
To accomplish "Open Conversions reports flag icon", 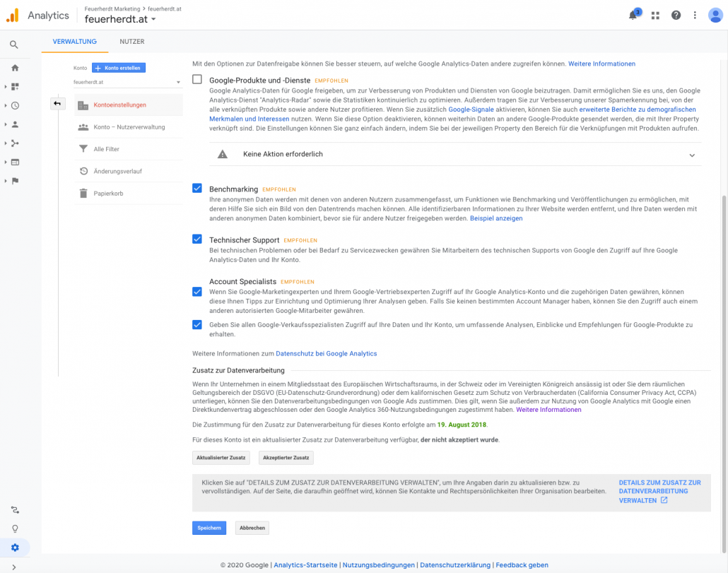I will (x=15, y=181).
